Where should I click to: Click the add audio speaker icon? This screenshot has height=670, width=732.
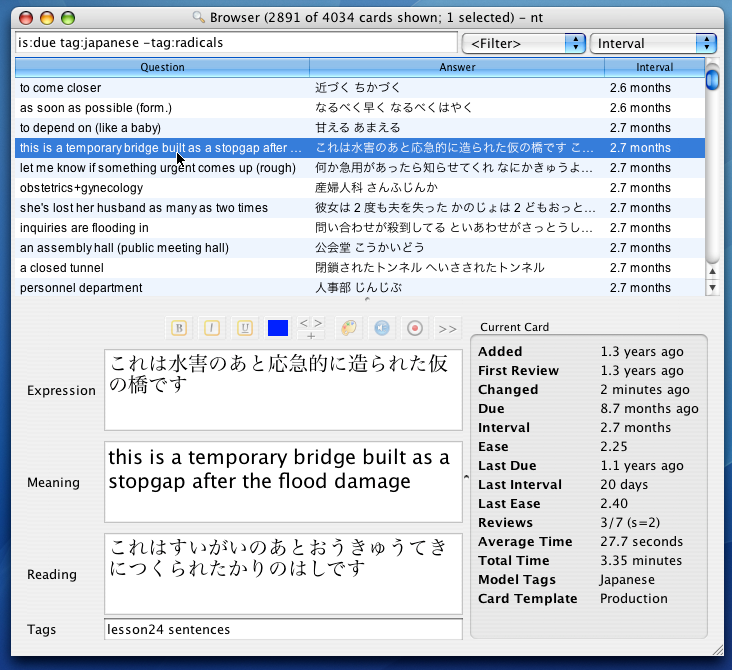pos(381,328)
